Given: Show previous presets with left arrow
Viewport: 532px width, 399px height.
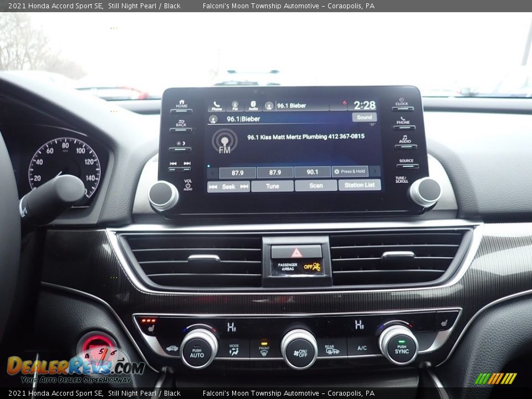Looking at the screenshot, I should click(213, 173).
